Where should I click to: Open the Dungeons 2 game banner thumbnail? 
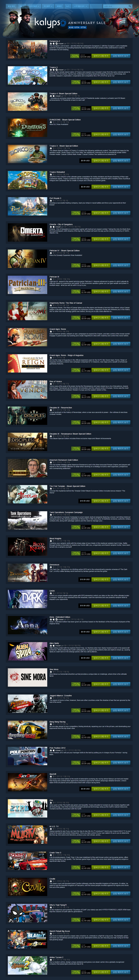pyautogui.click(x=27, y=49)
